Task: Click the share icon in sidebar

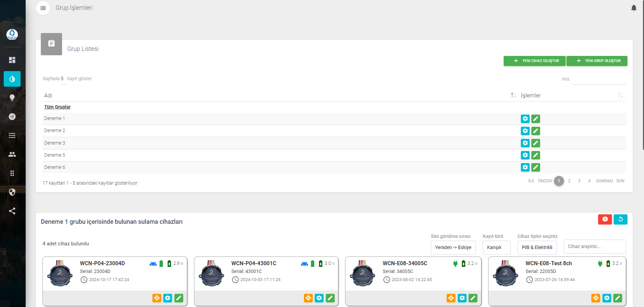Action: (12, 211)
